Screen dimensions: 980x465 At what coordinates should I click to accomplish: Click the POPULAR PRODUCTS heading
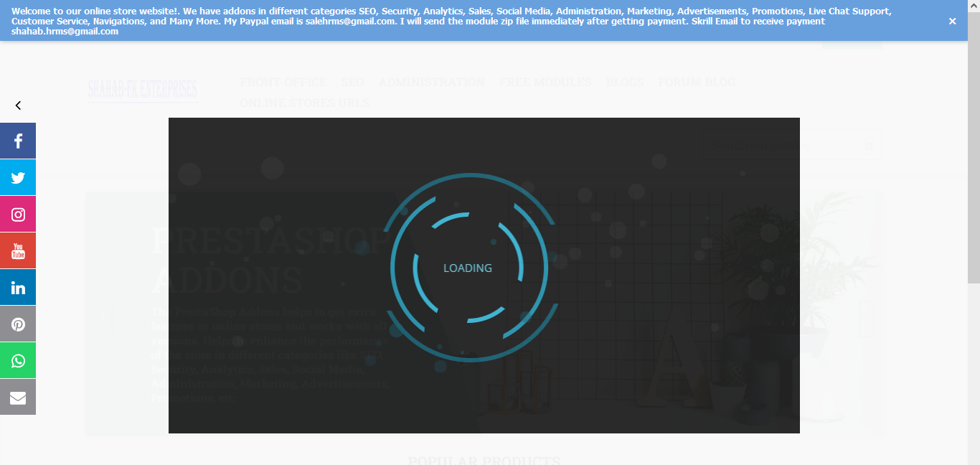pyautogui.click(x=484, y=460)
